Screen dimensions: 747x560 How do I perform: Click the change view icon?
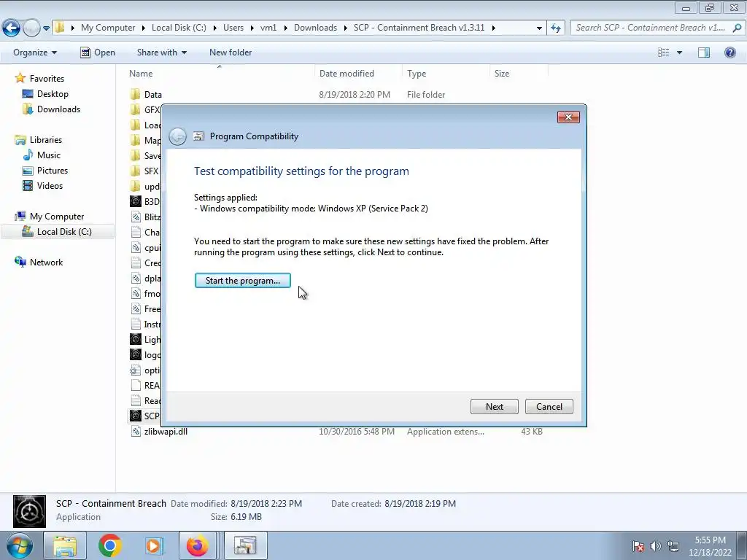664,52
